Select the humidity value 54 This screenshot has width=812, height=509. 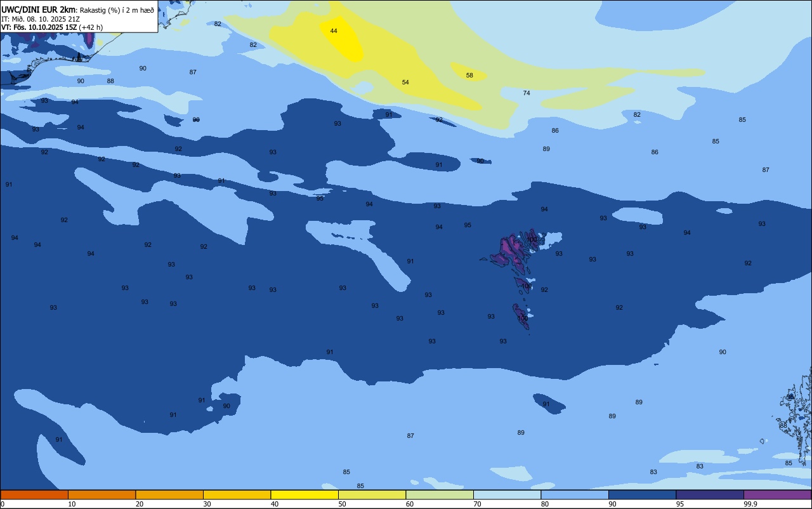[x=405, y=83]
